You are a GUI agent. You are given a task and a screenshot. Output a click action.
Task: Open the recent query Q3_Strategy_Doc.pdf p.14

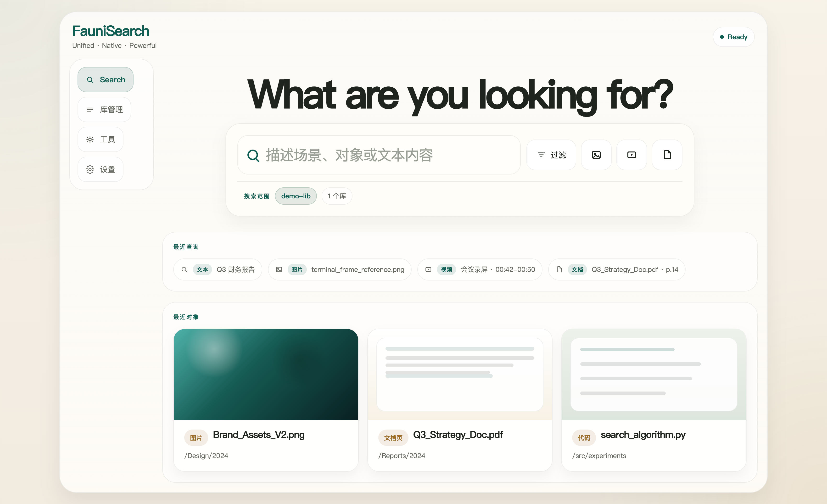[617, 269]
